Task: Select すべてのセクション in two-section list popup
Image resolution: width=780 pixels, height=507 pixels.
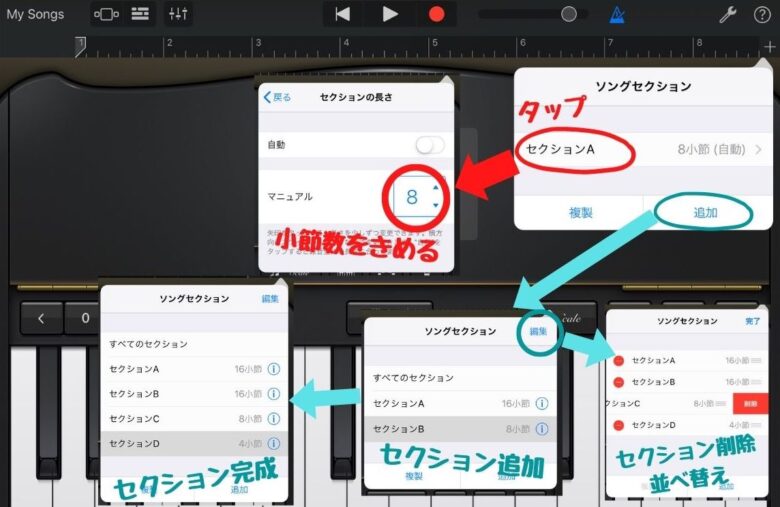Action: [x=460, y=378]
